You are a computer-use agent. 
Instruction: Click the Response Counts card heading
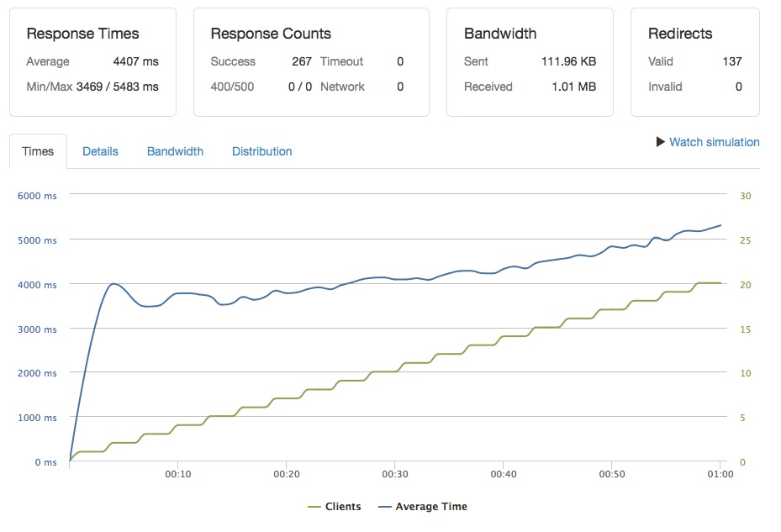tap(271, 34)
